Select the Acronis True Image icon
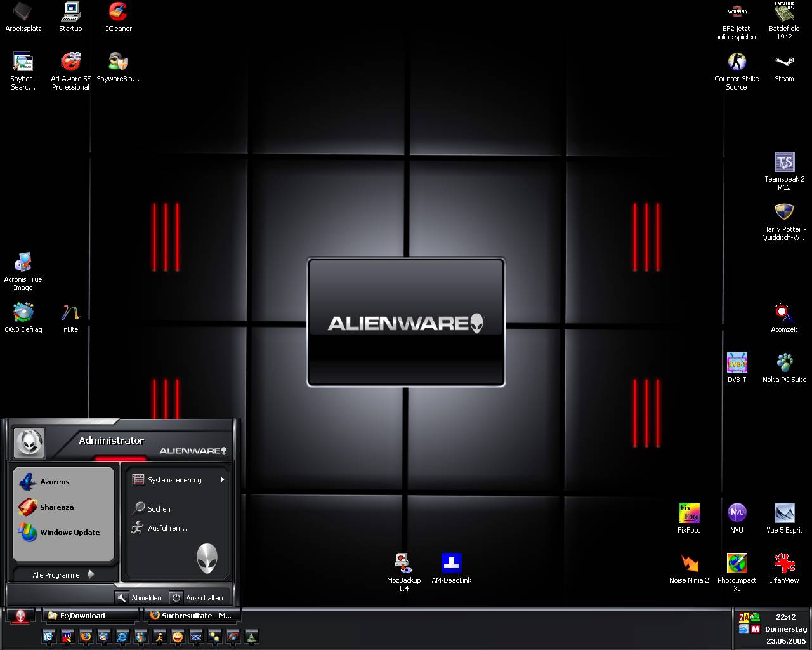 (x=23, y=272)
